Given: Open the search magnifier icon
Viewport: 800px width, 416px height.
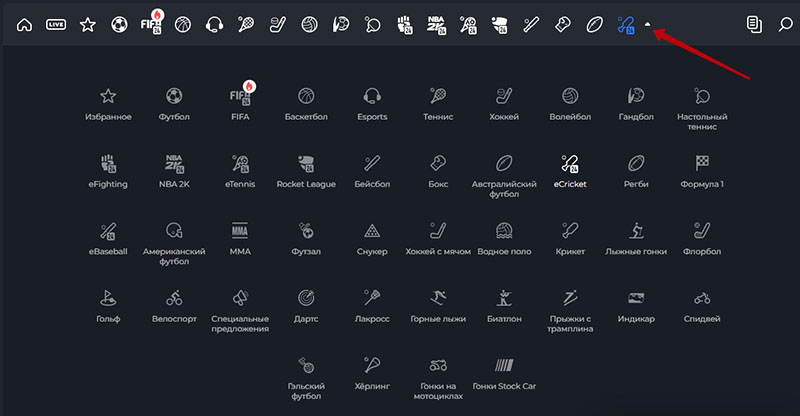Looking at the screenshot, I should [785, 23].
